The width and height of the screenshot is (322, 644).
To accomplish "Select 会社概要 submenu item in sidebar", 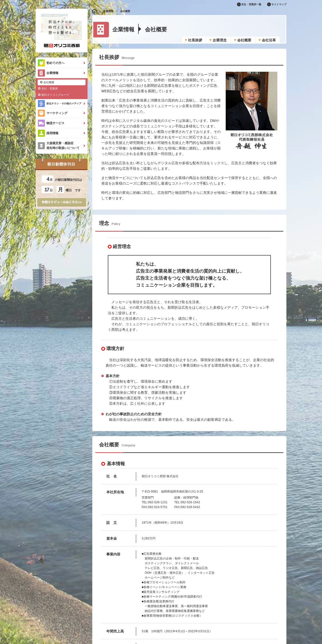I will coord(61,82).
